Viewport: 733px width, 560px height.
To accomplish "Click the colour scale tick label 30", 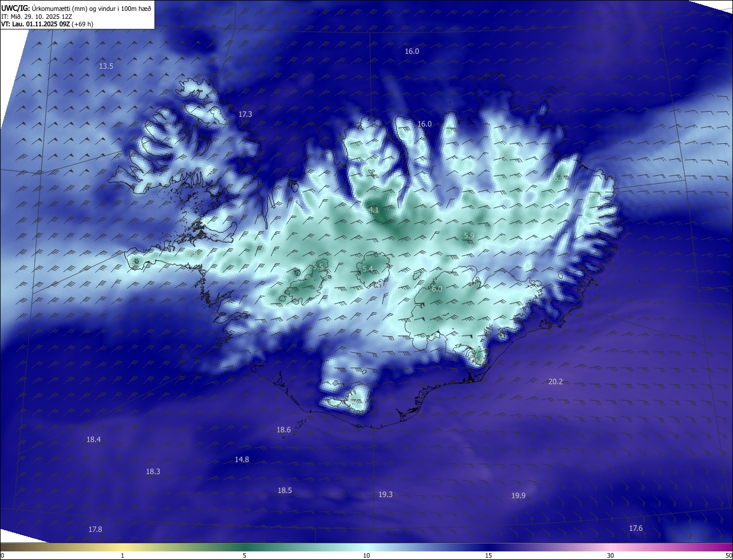I will [x=610, y=555].
